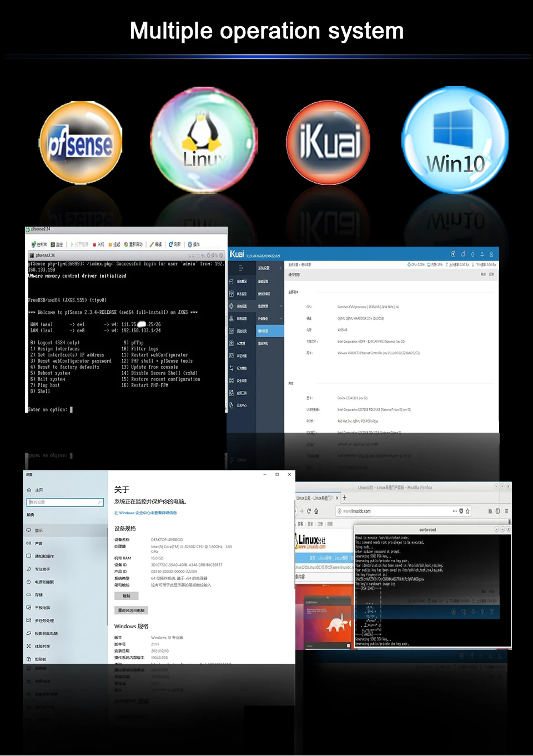Click 重新启动 in the pfsense VM toolbar
This screenshot has width=533, height=756.
[x=134, y=244]
